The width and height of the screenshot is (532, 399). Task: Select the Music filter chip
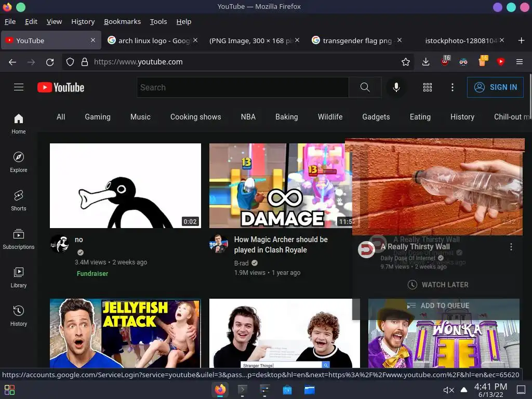click(140, 117)
